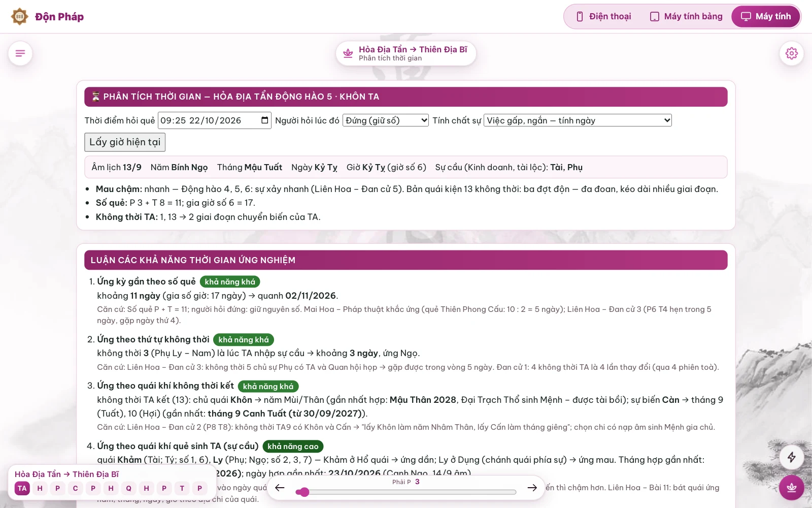Screen dimensions: 812x508
Task: Click the LUẬN CÁC KHẢ NĂNG THỜI GIAN header
Action: [406, 260]
